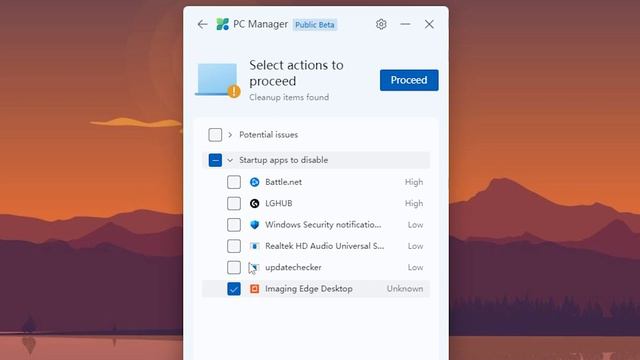Click the Potential issues label
640x360 pixels.
(x=269, y=135)
